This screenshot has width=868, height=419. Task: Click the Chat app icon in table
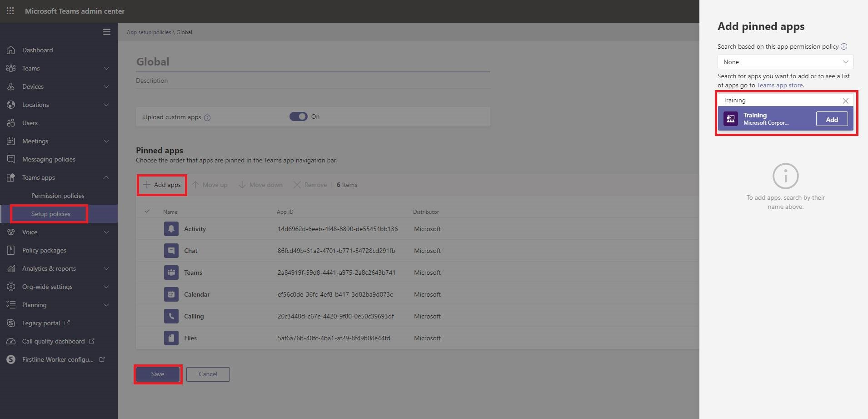pyautogui.click(x=171, y=250)
